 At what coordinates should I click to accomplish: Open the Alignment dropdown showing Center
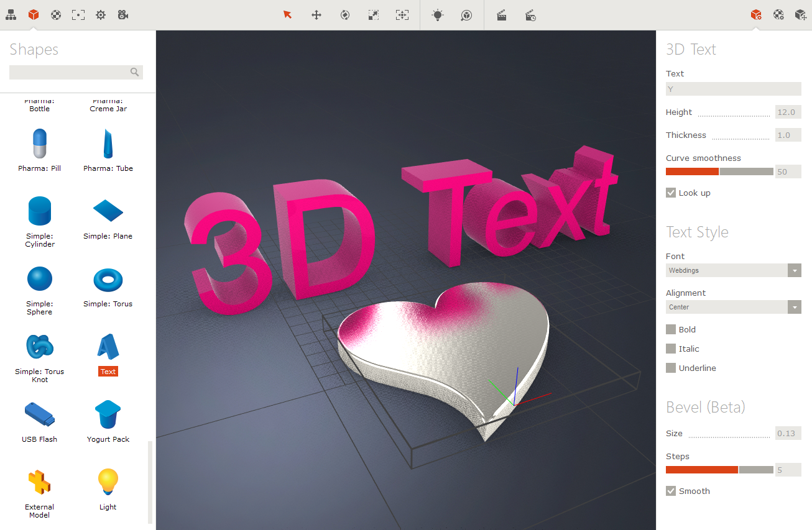[734, 307]
